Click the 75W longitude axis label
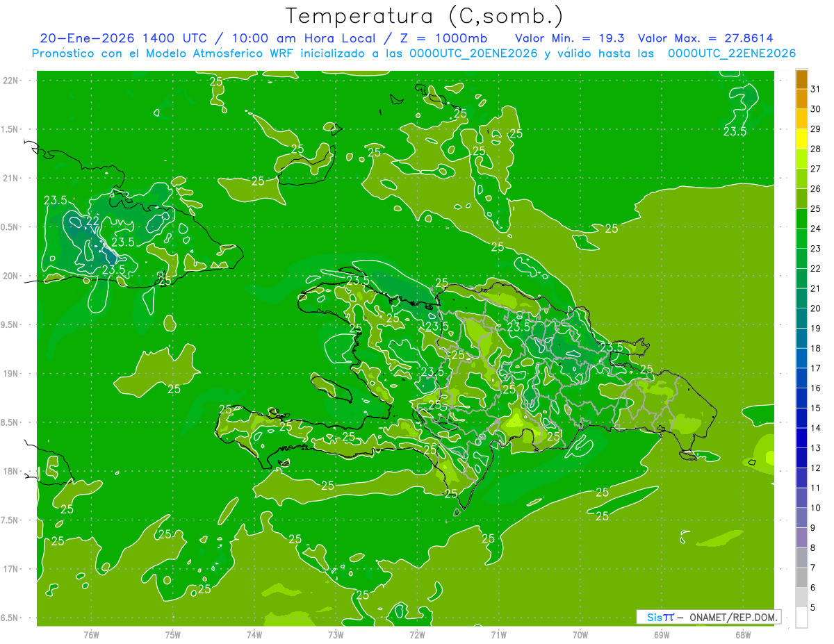 173,635
